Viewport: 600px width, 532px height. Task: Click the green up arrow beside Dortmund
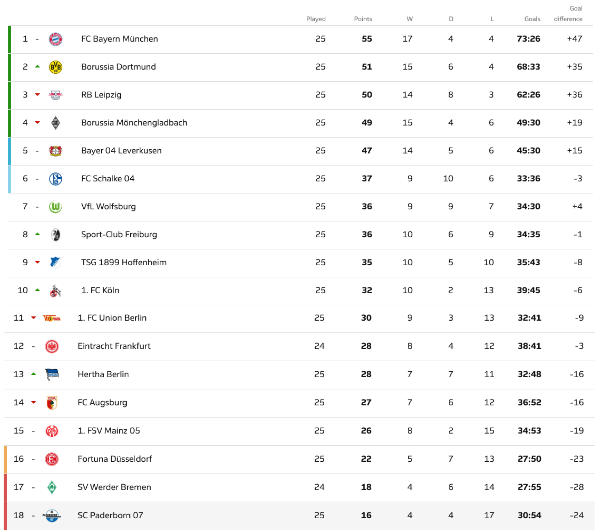point(38,67)
